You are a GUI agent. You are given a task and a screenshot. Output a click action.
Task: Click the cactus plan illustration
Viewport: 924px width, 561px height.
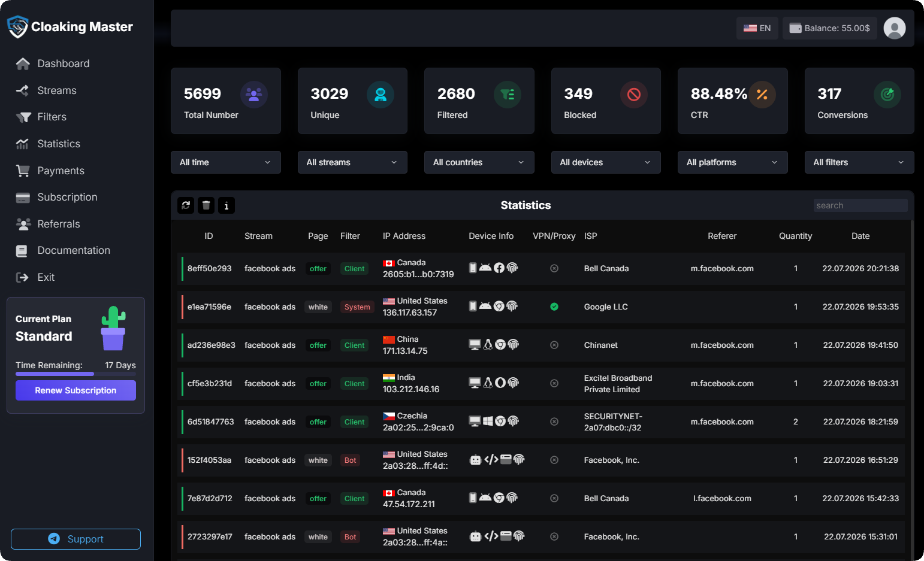tap(113, 328)
